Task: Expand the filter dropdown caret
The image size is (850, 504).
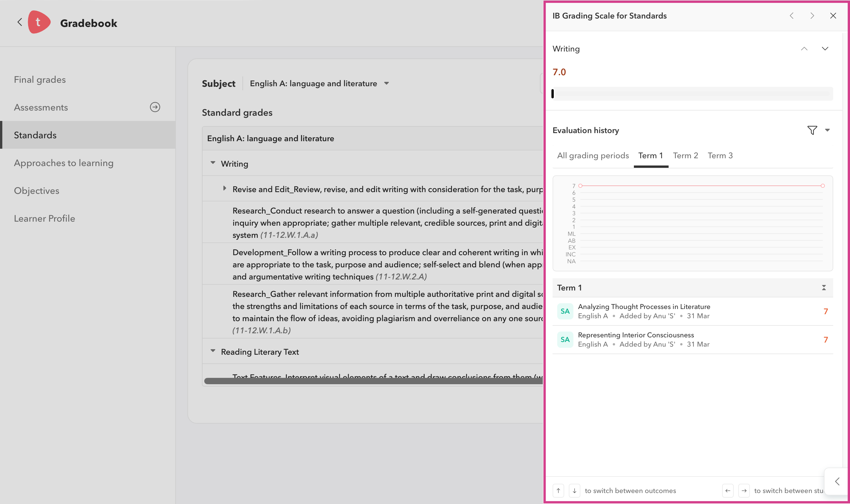Action: [828, 130]
